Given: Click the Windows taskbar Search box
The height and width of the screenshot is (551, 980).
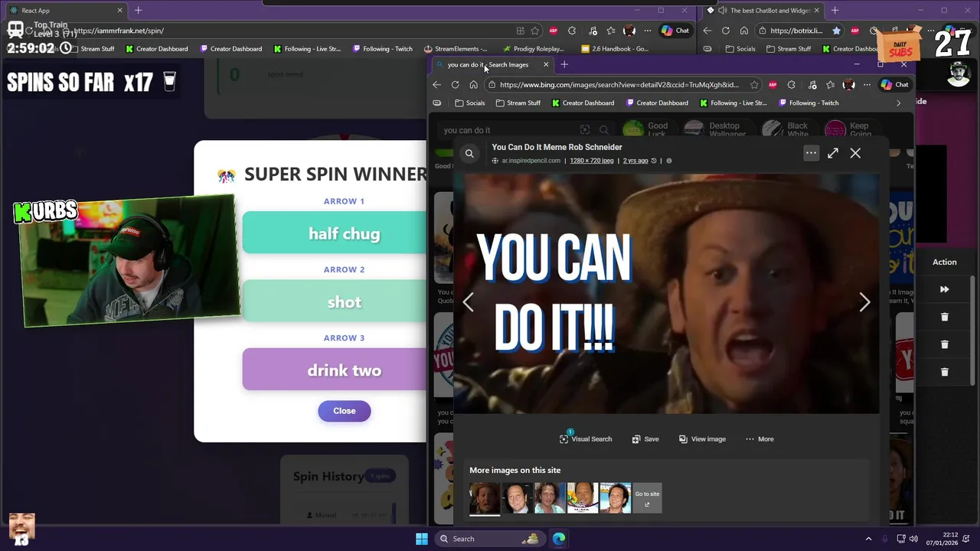Looking at the screenshot, I should [x=489, y=539].
